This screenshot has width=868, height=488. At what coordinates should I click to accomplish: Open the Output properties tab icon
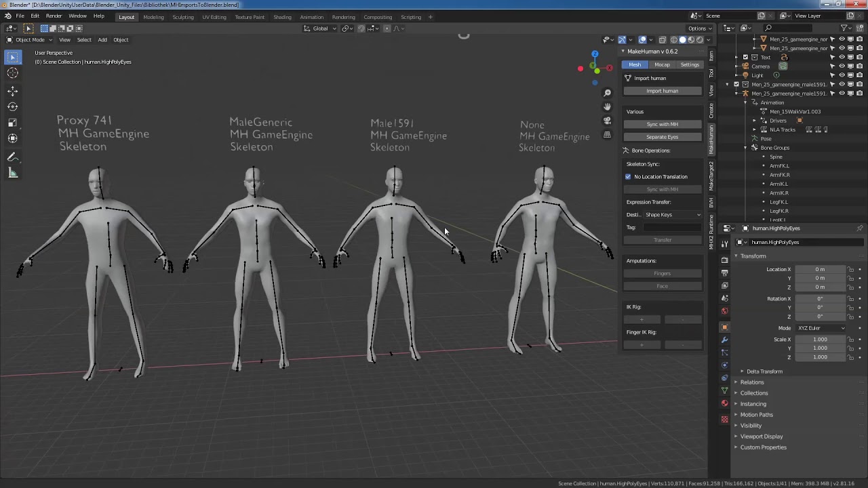click(724, 272)
